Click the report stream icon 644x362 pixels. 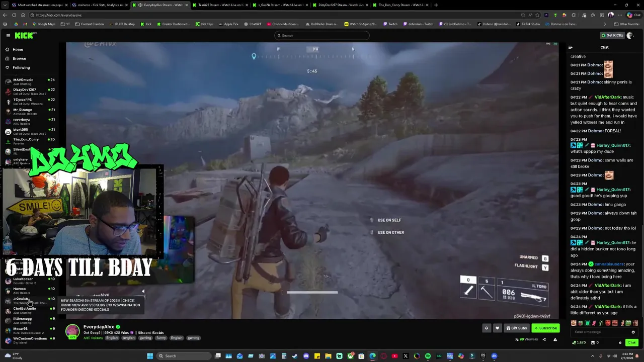click(x=555, y=339)
